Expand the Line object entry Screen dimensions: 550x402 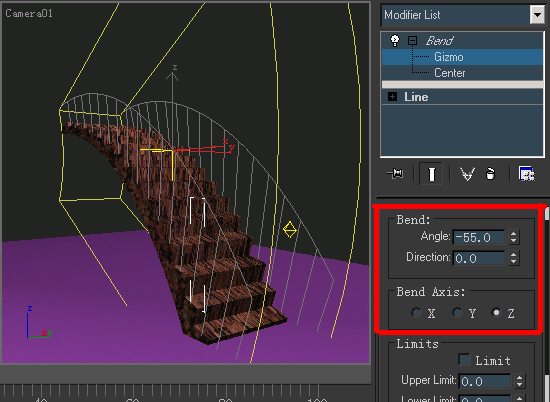click(393, 96)
